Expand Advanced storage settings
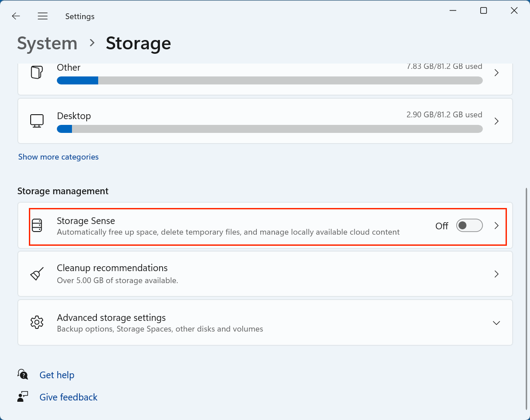The height and width of the screenshot is (420, 530). tap(496, 323)
